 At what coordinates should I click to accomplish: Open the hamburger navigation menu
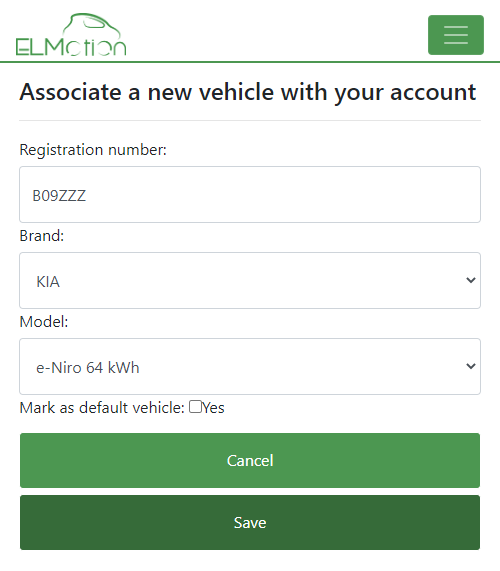click(456, 35)
